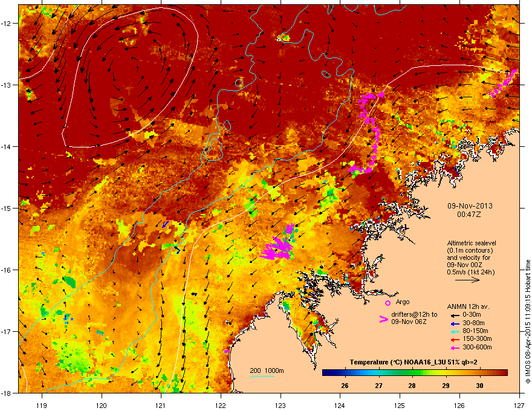The image size is (532, 411).
Task: Click the colorbar tick label 30
Action: 479,386
